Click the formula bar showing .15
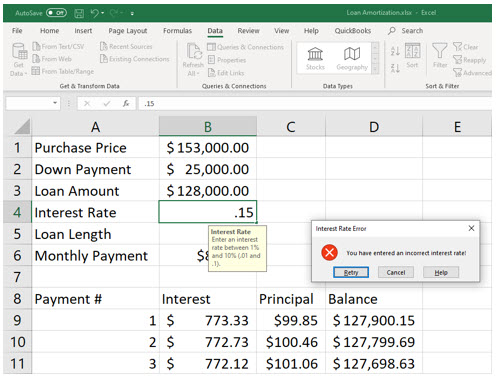The height and width of the screenshot is (378, 498). click(x=315, y=104)
